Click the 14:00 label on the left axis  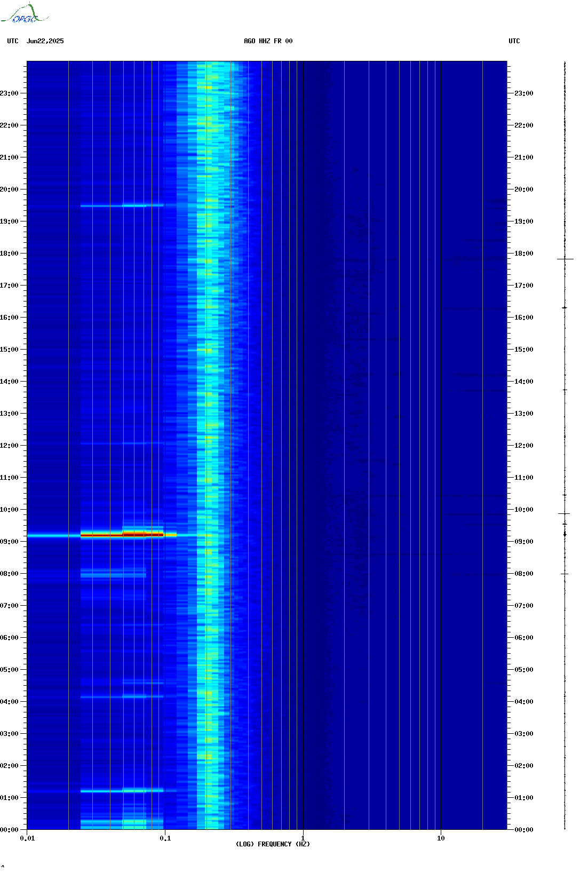click(x=9, y=382)
